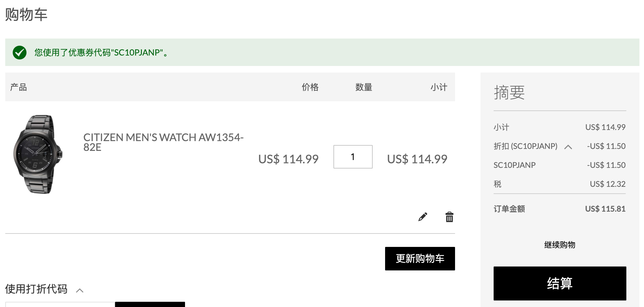
Task: Click the 结算 checkout button
Action: (560, 283)
